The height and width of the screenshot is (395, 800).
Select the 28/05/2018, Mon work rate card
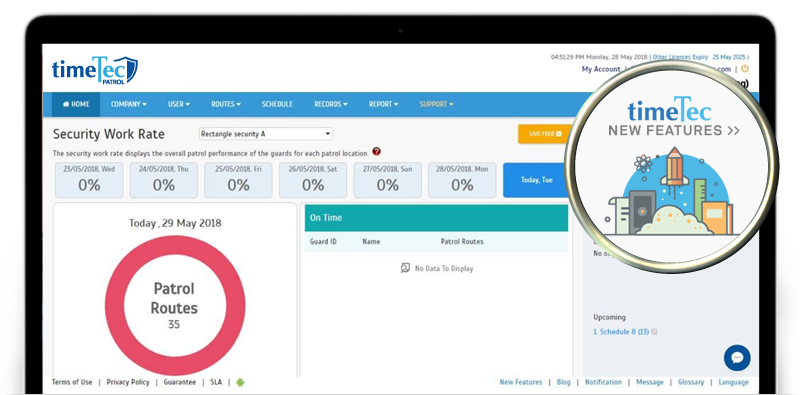point(462,180)
